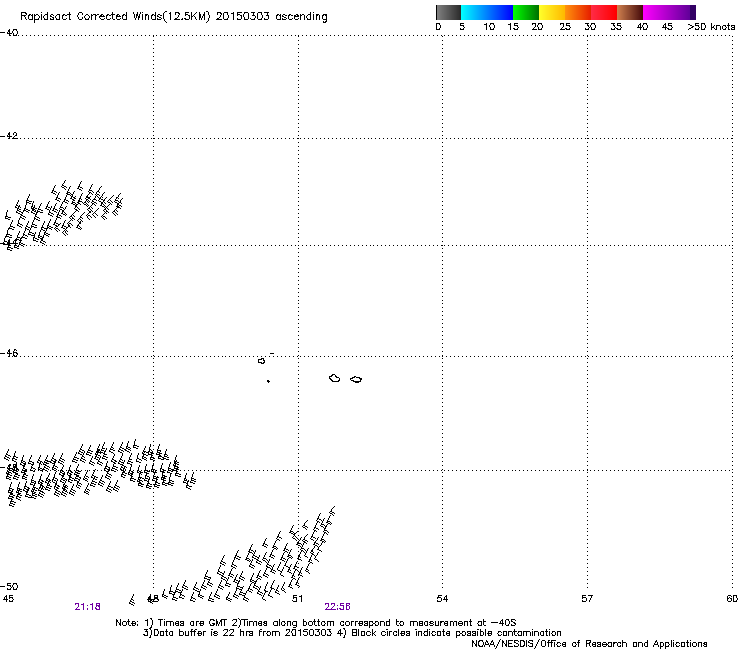Click the 51 longitude axis label

[x=297, y=599]
